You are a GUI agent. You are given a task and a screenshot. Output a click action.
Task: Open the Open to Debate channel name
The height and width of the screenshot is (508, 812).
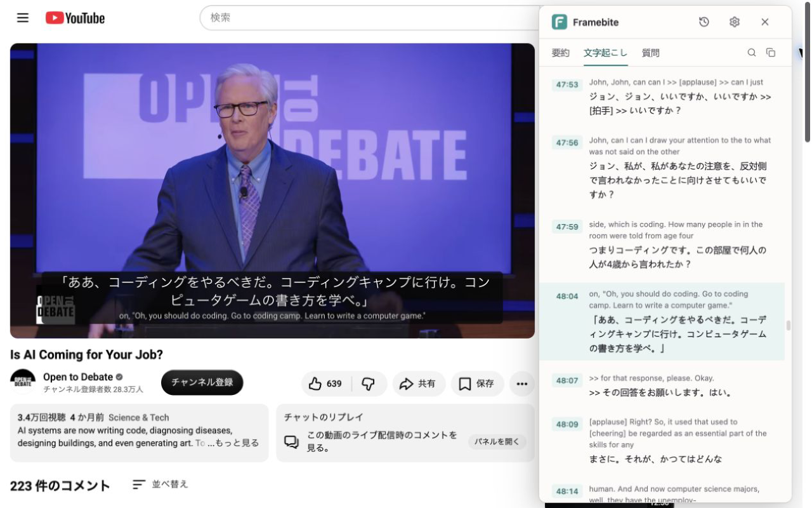click(78, 377)
